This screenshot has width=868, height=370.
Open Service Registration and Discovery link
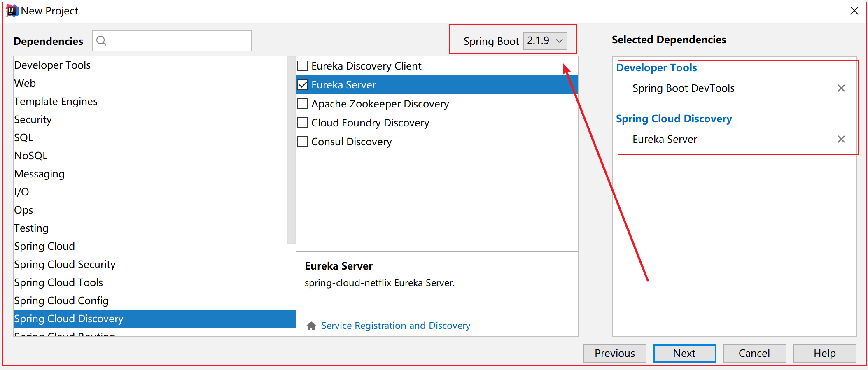pos(396,326)
